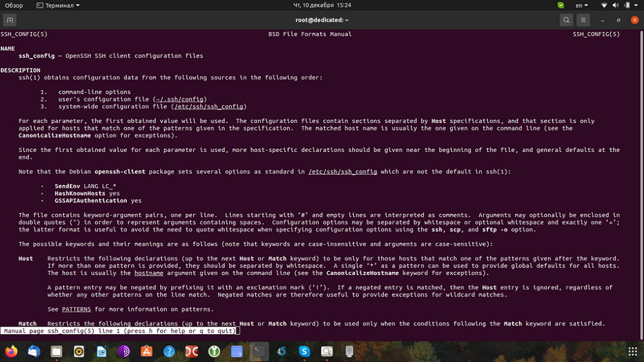Open the en keyboard layout dropdown

582,5
